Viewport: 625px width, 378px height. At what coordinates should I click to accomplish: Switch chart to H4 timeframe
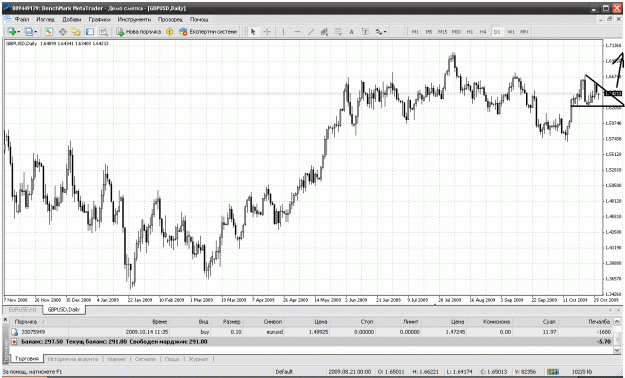[x=483, y=32]
